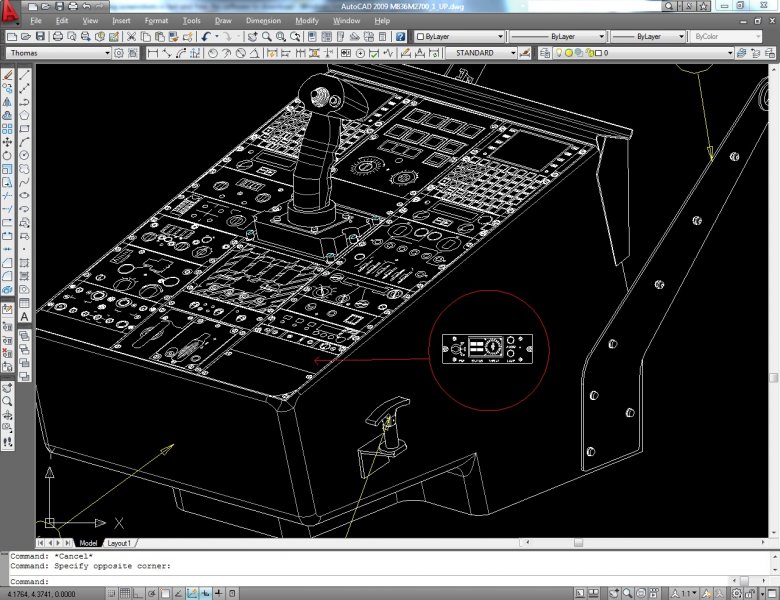Image resolution: width=780 pixels, height=600 pixels.
Task: Open the Undo history dropdown arrow
Action: pyautogui.click(x=217, y=36)
